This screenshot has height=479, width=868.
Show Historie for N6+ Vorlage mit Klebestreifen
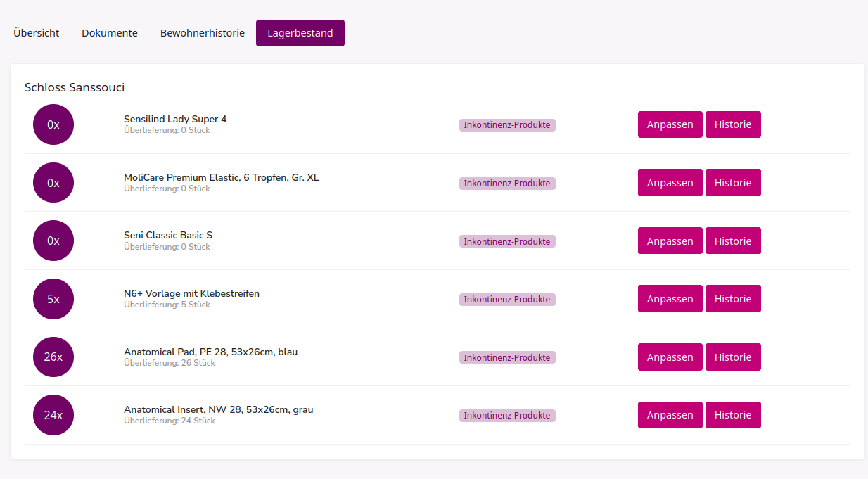(733, 299)
